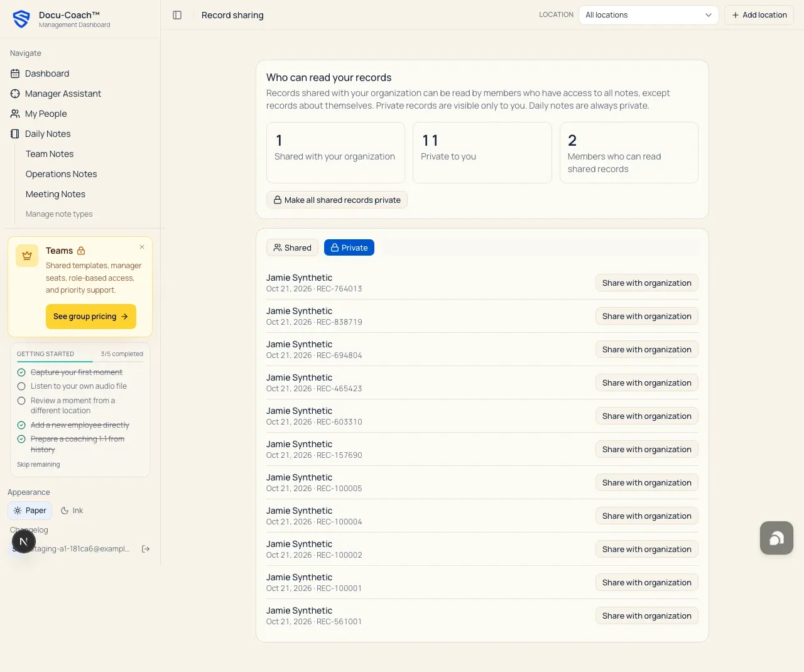Switch to the Private tab
804x672 pixels.
tap(349, 247)
